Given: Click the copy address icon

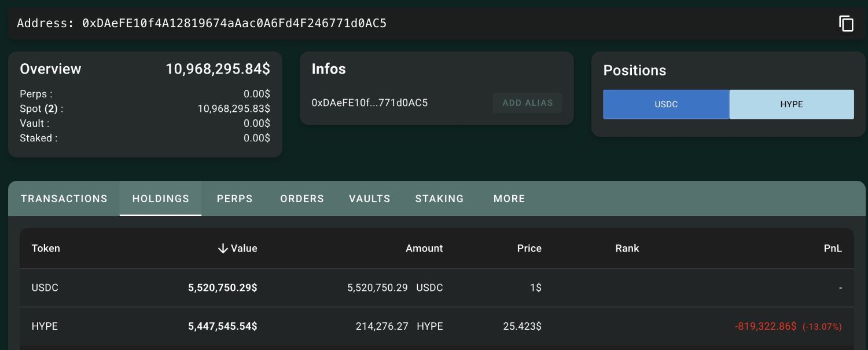Looking at the screenshot, I should [x=846, y=23].
